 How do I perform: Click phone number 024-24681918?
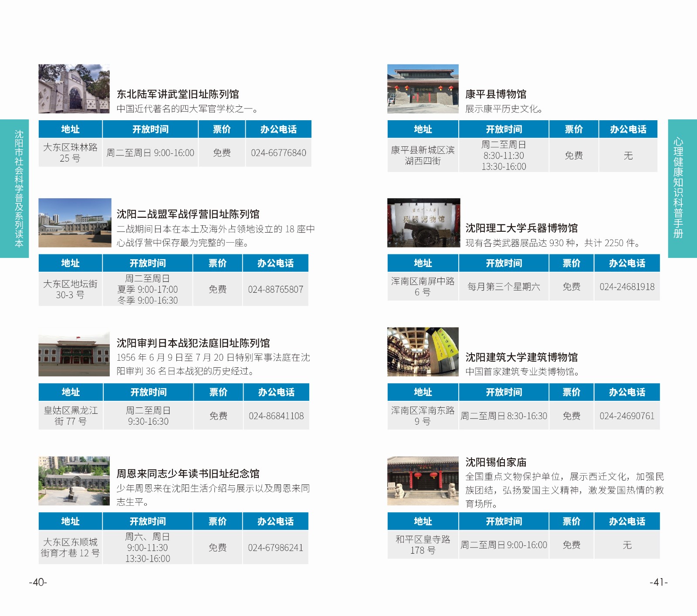pyautogui.click(x=627, y=287)
